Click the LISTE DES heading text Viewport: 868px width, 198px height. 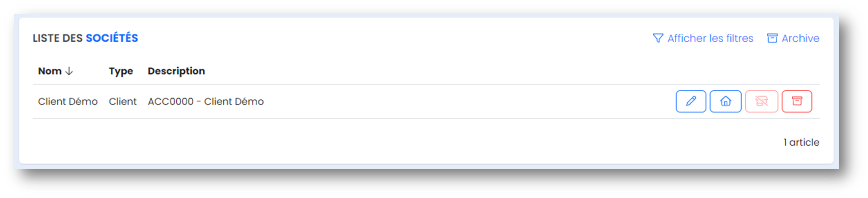(58, 38)
